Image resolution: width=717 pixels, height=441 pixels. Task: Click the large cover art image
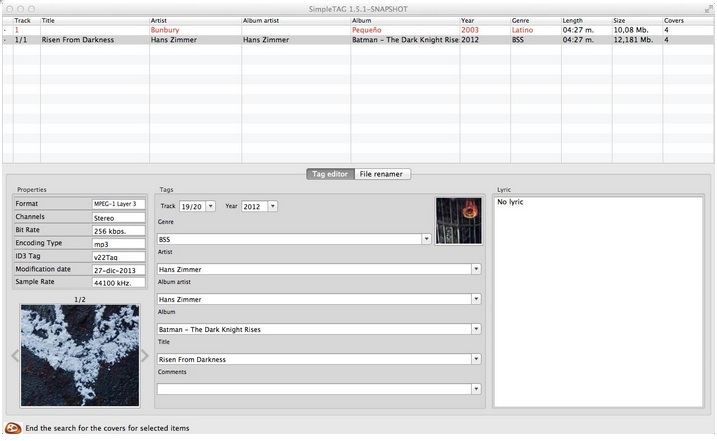click(x=80, y=355)
